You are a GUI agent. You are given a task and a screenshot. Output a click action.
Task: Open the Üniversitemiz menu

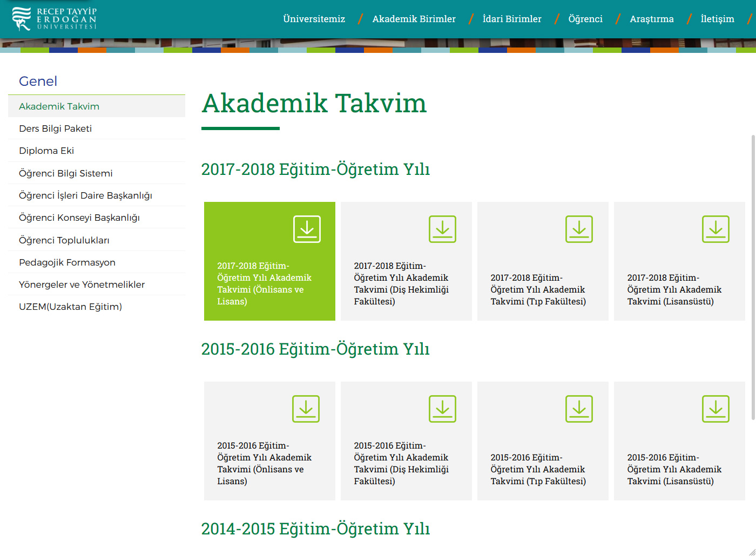314,19
